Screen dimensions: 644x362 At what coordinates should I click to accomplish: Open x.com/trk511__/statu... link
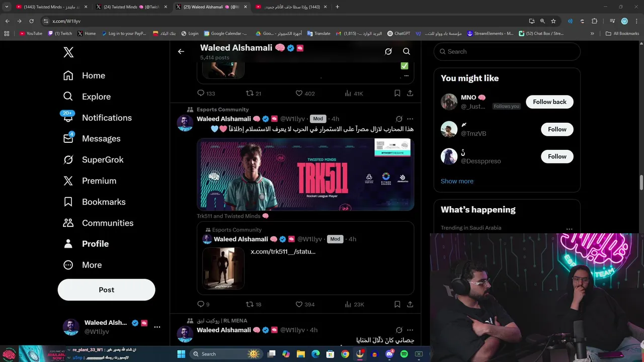point(283,251)
